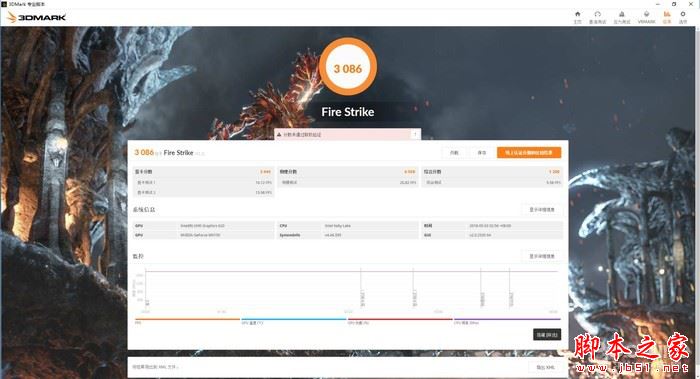Click the Save (保存) button
Image resolution: width=700 pixels, height=379 pixels.
482,153
